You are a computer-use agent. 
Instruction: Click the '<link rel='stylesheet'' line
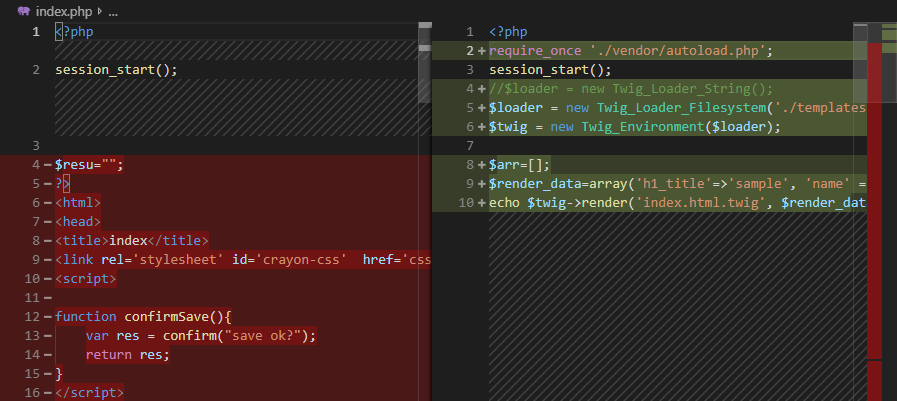(243, 260)
